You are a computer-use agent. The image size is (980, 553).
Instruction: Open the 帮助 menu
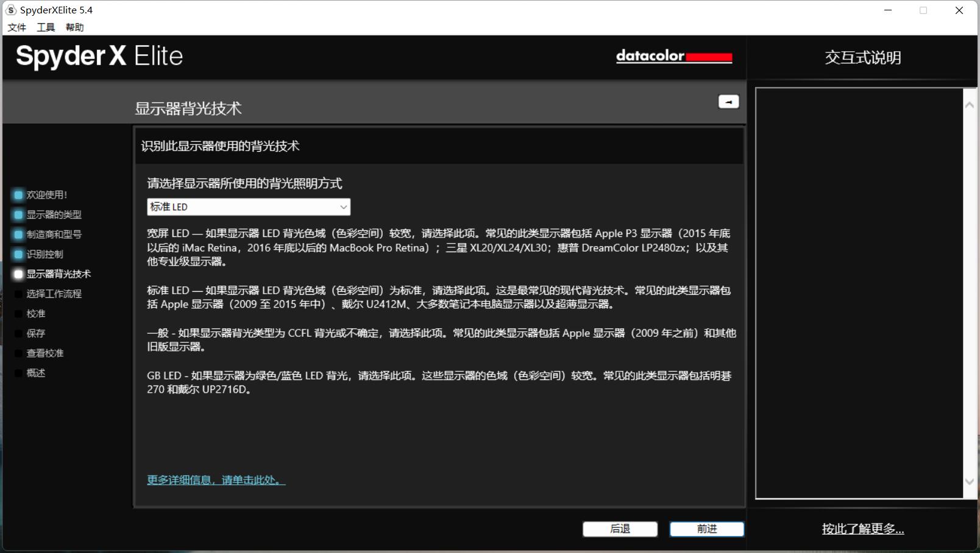(75, 27)
